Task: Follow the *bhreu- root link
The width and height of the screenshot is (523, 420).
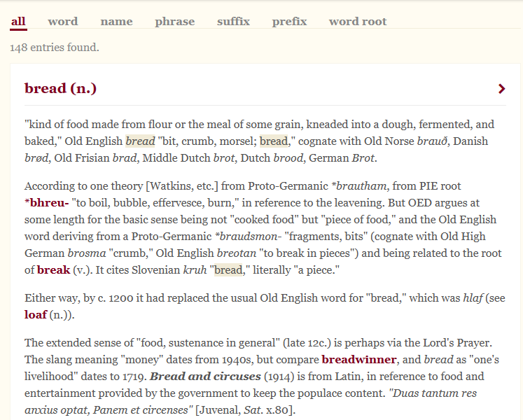Action: 47,203
